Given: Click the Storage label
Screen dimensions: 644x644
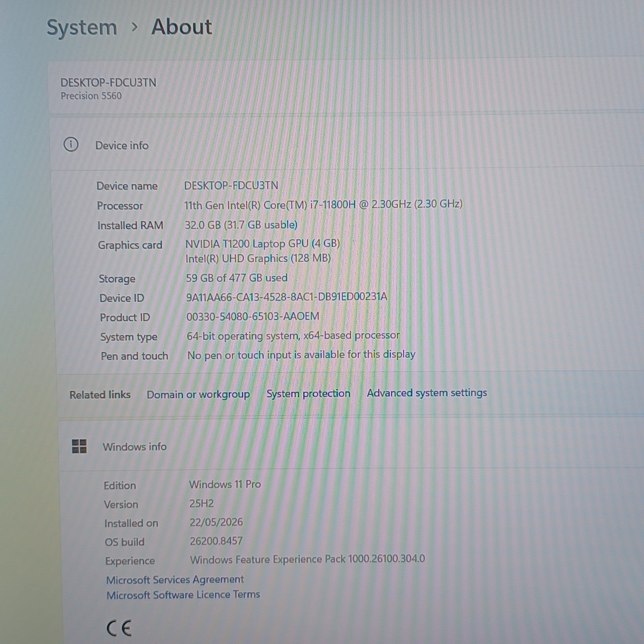Looking at the screenshot, I should tap(117, 279).
